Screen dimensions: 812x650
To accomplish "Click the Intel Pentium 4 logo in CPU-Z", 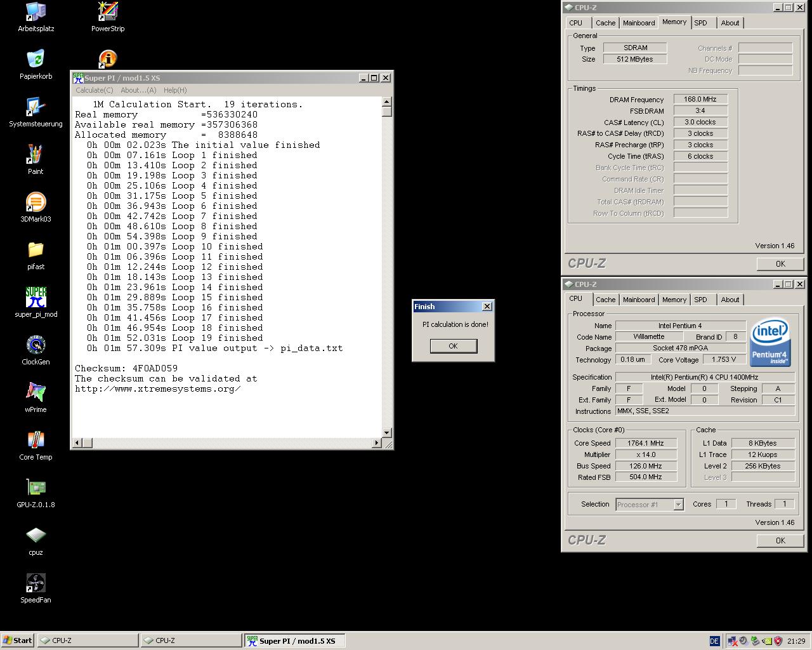I will pyautogui.click(x=770, y=343).
